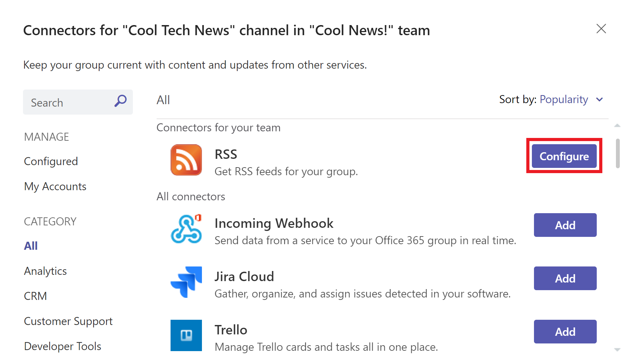Click the search magnifier icon

tap(120, 101)
